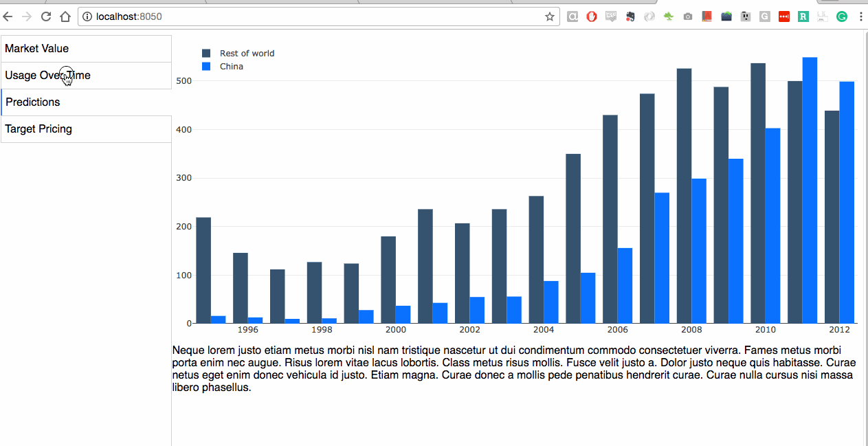Open the green Grammarly extension icon
The image size is (868, 446).
tap(842, 16)
